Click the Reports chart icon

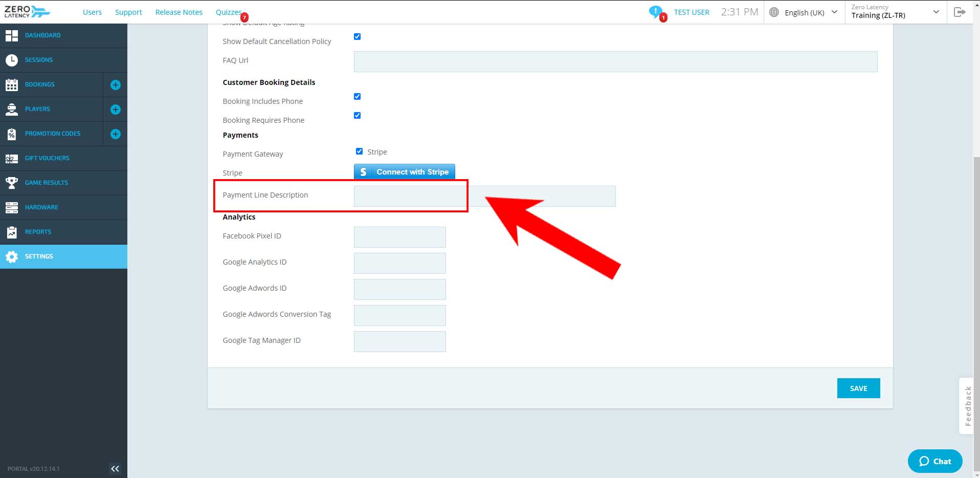[12, 232]
